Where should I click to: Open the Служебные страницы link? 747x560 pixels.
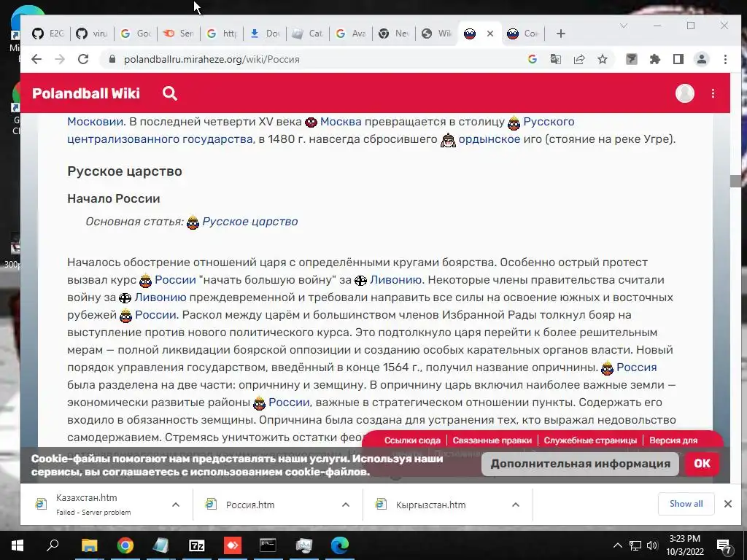(590, 440)
